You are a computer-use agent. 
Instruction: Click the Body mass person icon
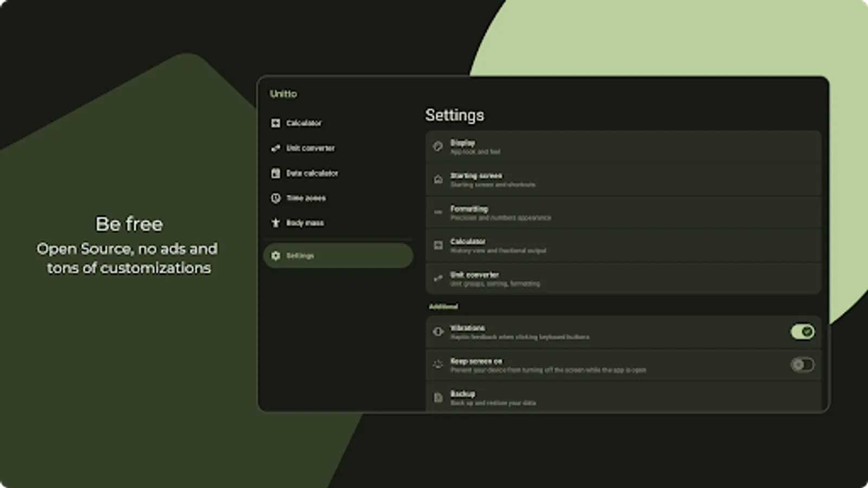[276, 223]
